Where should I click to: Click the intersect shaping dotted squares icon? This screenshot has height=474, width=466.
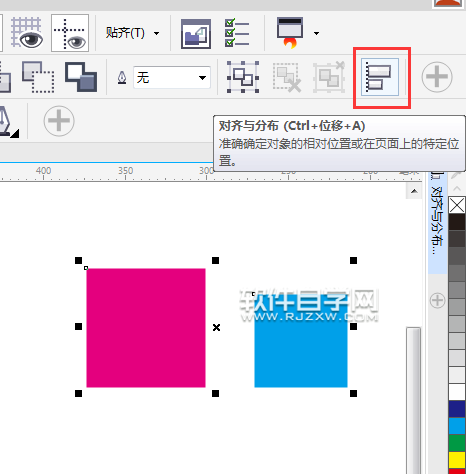[38, 77]
